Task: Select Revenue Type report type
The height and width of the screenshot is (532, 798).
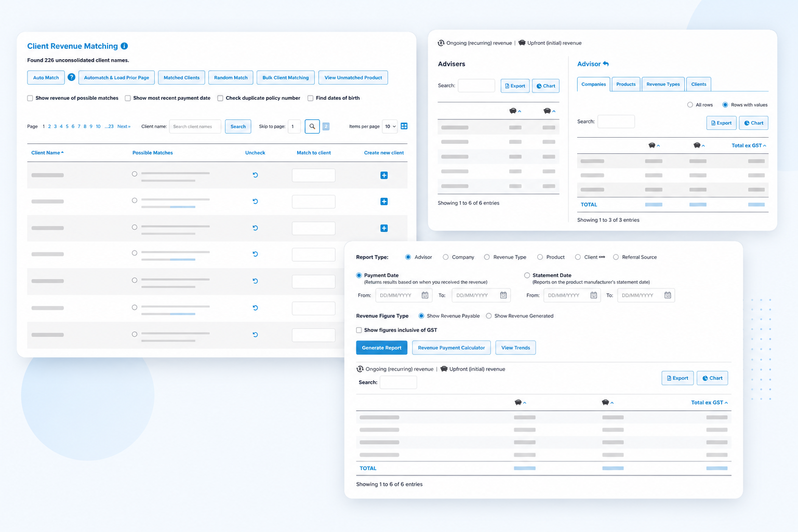Action: click(x=487, y=257)
